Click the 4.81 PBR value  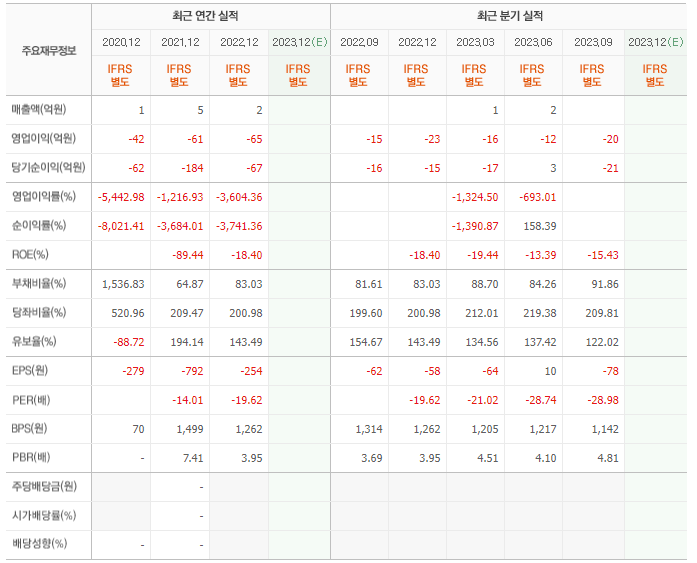[608, 458]
